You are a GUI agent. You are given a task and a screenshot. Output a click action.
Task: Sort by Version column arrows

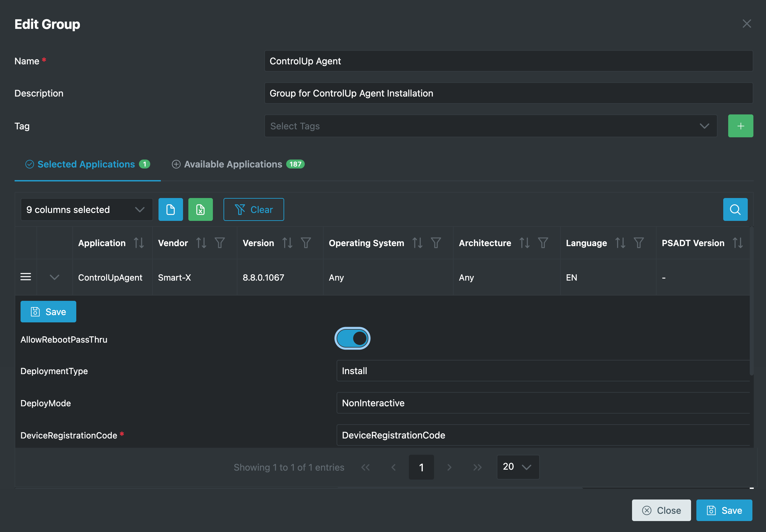pos(287,243)
